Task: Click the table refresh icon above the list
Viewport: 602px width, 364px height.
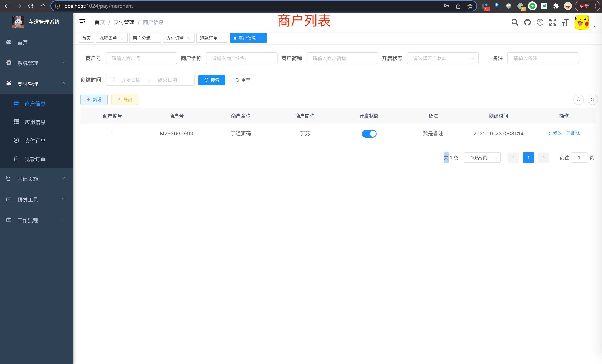Action: point(593,100)
